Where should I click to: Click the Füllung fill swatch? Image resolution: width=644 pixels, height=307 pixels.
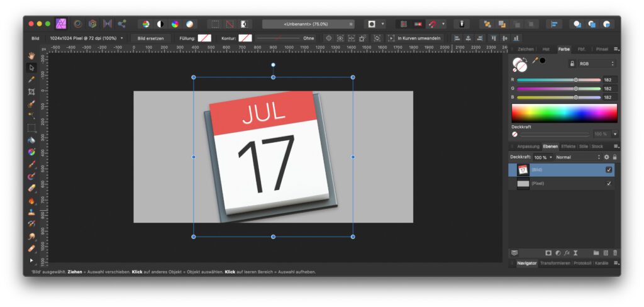[204, 38]
